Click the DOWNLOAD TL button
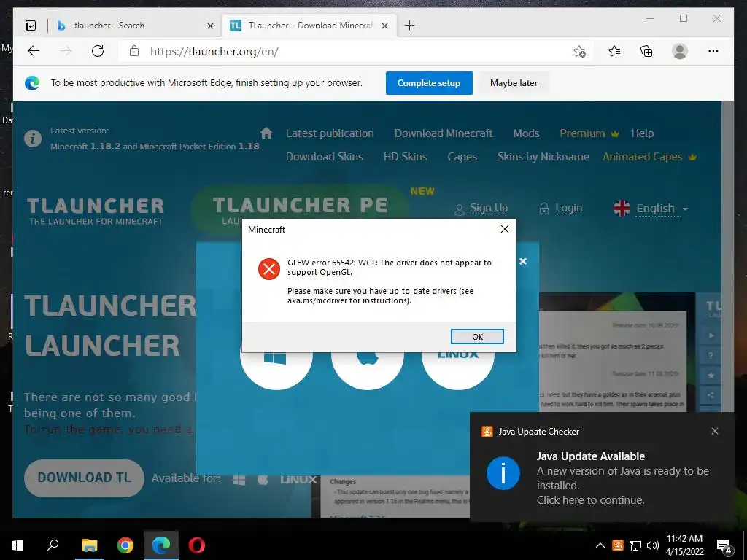Viewport: 747px width, 560px height. (x=85, y=478)
